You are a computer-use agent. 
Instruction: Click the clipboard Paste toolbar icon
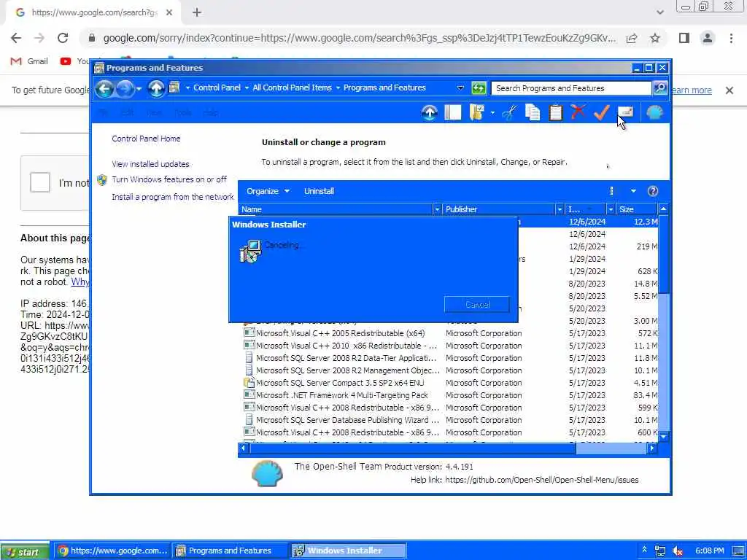[x=555, y=113]
